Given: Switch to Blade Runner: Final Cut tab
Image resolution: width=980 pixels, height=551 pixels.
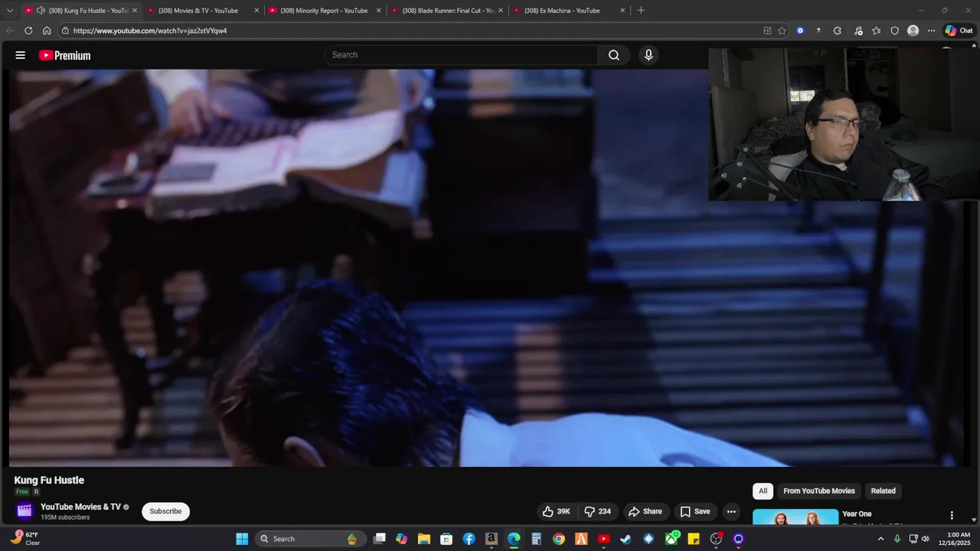Looking at the screenshot, I should [x=448, y=11].
